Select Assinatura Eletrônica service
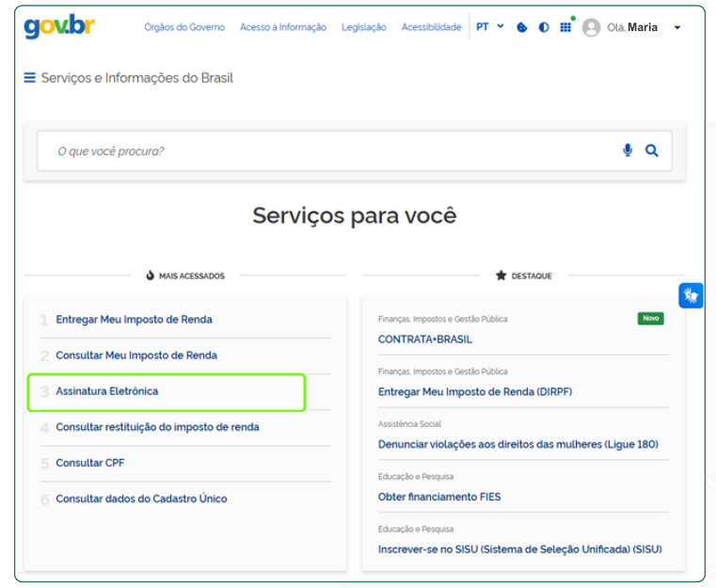716x588 pixels. (x=107, y=391)
